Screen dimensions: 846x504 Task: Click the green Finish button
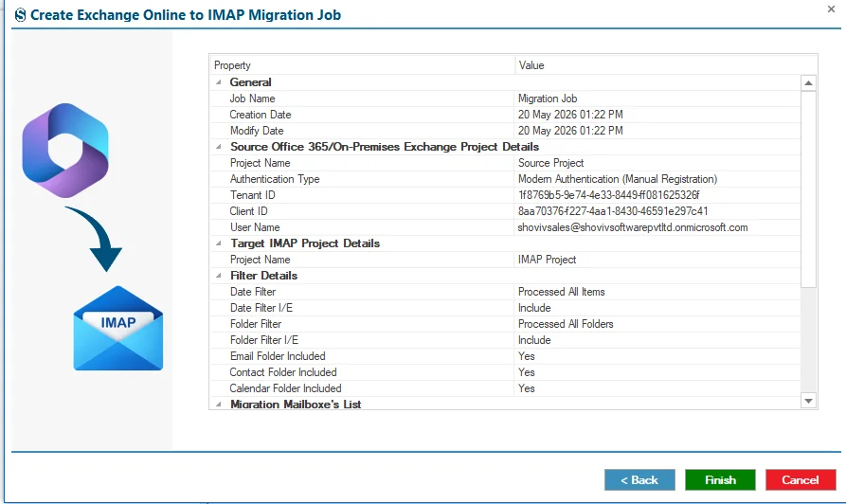click(x=720, y=479)
